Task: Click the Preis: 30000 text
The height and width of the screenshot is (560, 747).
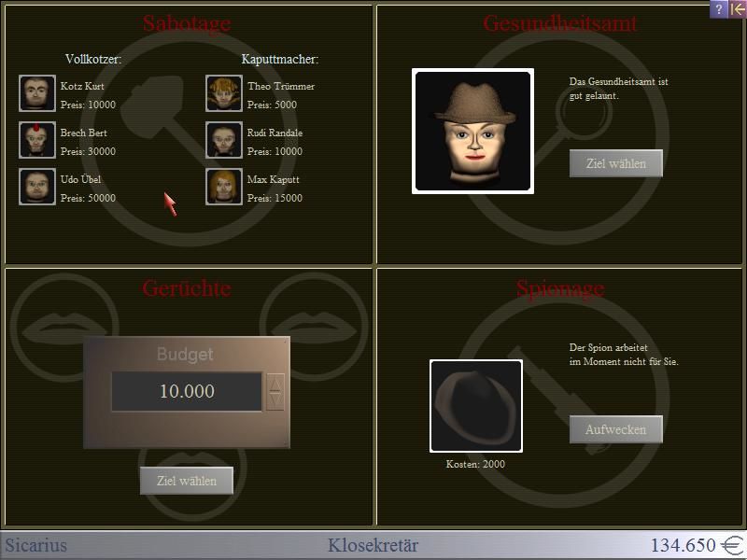Action: point(88,151)
